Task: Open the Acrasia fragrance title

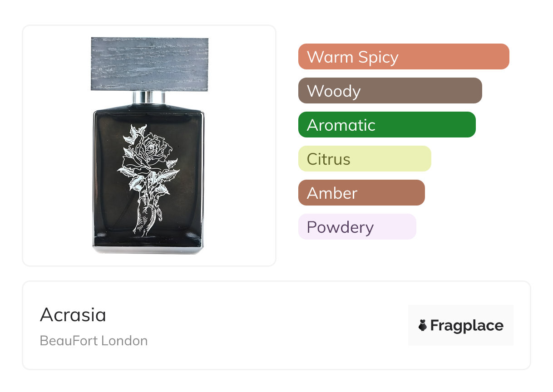Action: (73, 315)
